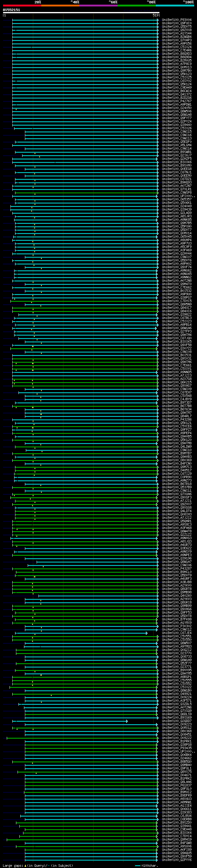
Task: Select hit label UniRef100_A9NND5
Action: click(x=177, y=372)
